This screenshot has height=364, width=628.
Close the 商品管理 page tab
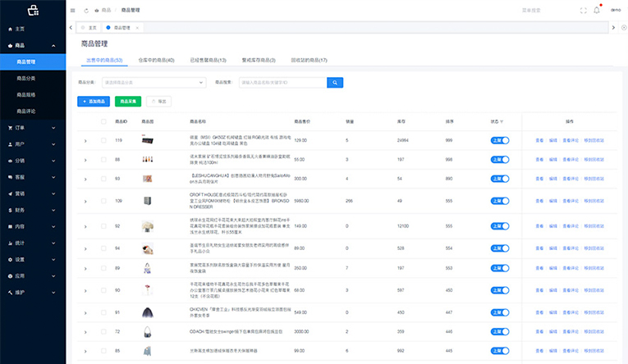click(136, 27)
